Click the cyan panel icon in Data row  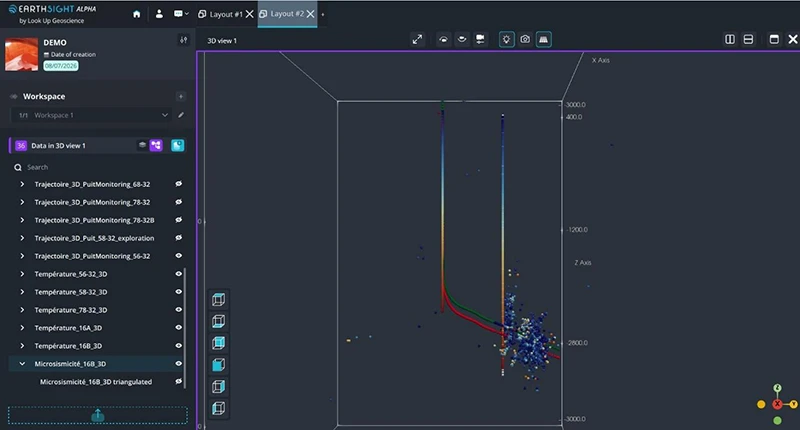(x=178, y=145)
